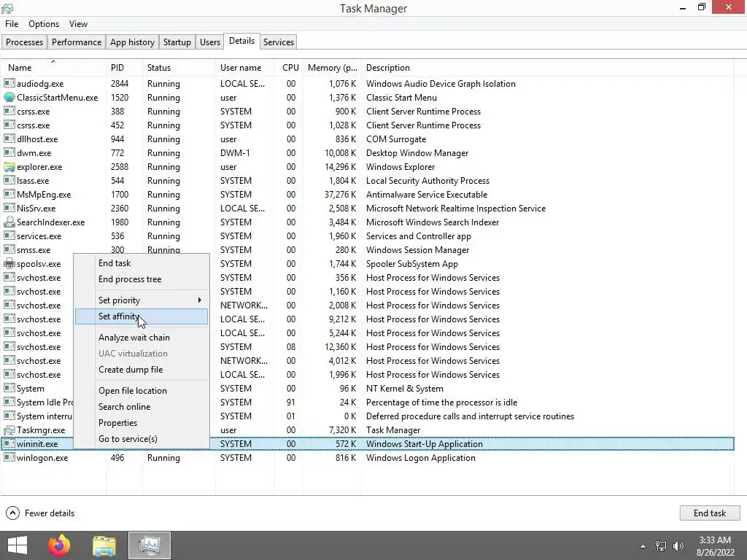Viewport: 747px width, 560px height.
Task: Click the volume speaker tray icon
Action: tap(678, 545)
